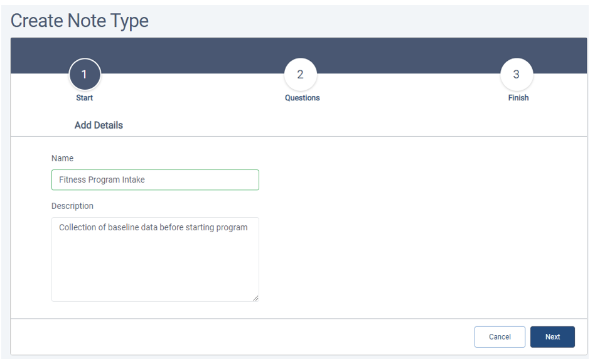Click the Name input field

tap(155, 180)
